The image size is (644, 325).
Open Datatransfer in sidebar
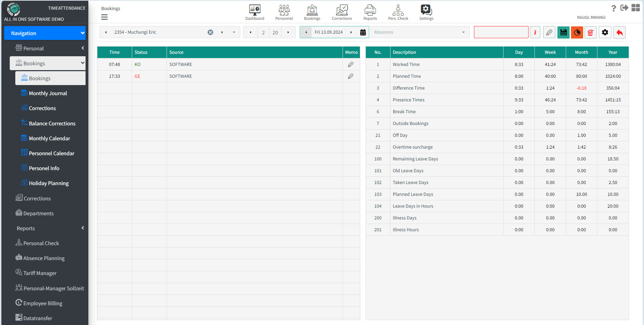coord(38,318)
